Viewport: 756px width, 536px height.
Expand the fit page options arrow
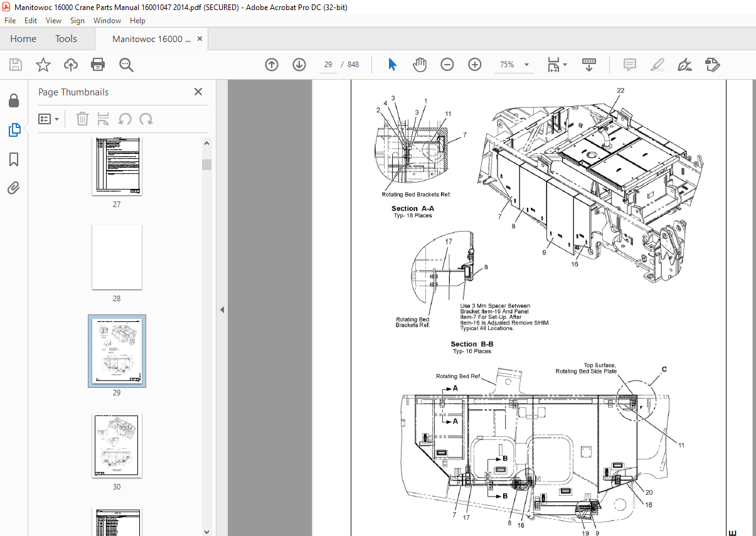point(565,65)
